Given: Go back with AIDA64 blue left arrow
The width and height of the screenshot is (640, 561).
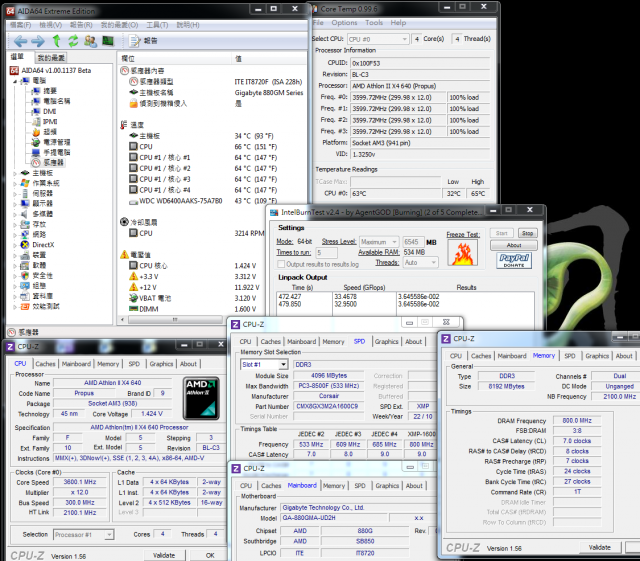Looking at the screenshot, I should pos(20,41).
